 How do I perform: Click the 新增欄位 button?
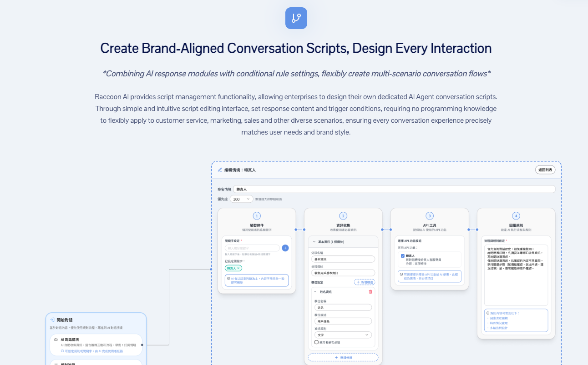tap(365, 282)
